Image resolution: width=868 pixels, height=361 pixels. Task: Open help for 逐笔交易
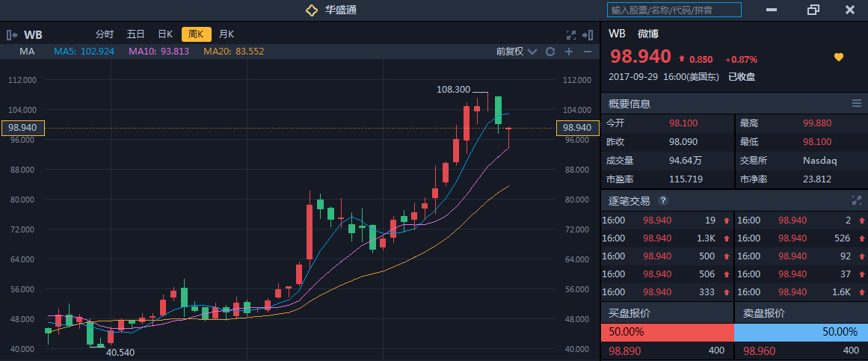pos(662,200)
